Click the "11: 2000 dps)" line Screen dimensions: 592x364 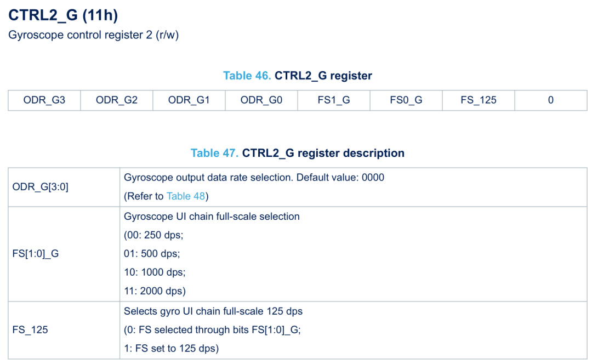[x=155, y=291]
